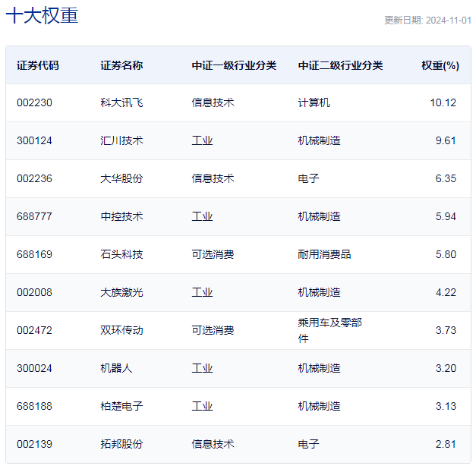Select the stock name 汇川技术
476x469 pixels.
pos(121,140)
